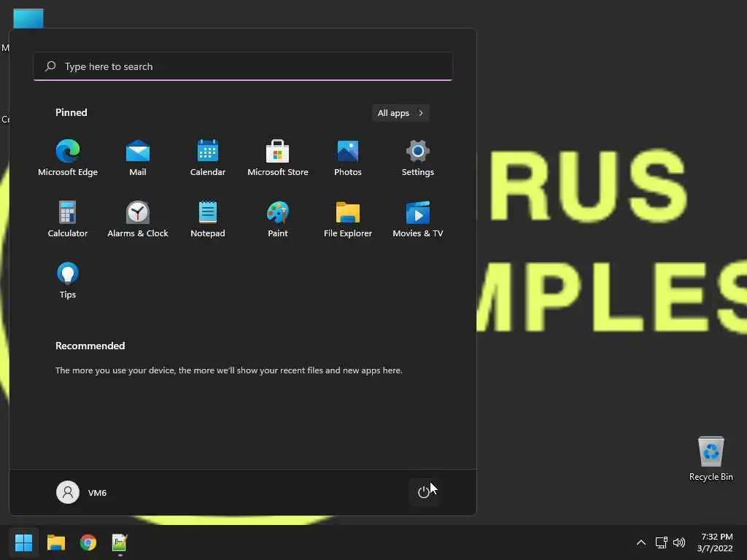Click the power button in Start menu
747x560 pixels.
(424, 492)
